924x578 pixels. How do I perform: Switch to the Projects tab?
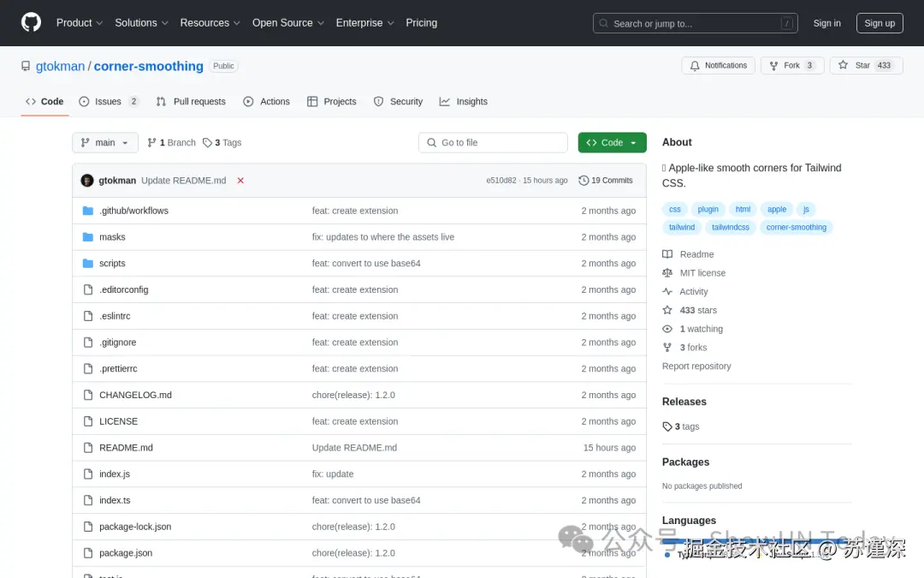[332, 101]
